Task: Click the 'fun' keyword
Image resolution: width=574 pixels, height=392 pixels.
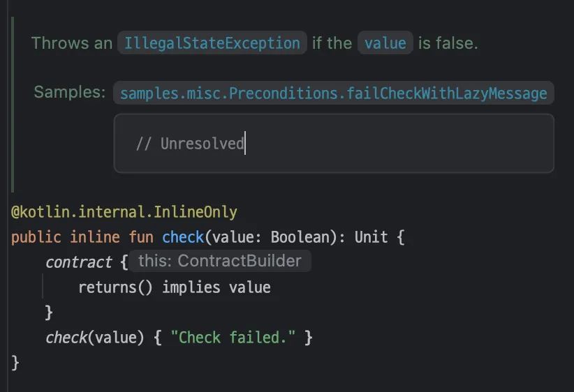Action: click(x=141, y=237)
